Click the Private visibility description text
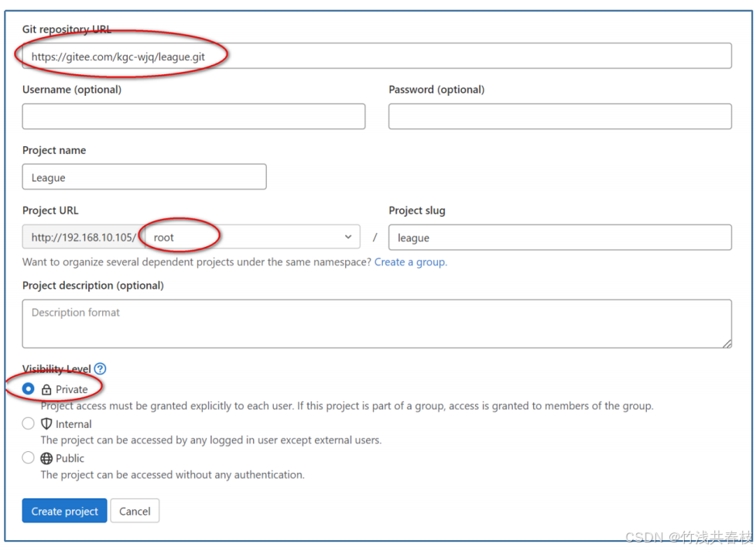Viewport: 756px width, 551px height. 347,406
